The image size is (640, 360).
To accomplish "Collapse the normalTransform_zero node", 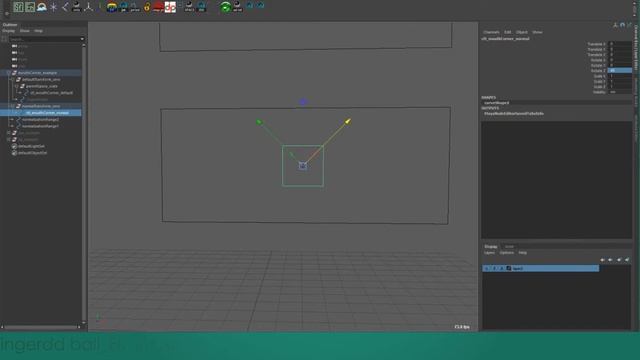I will click(x=13, y=106).
